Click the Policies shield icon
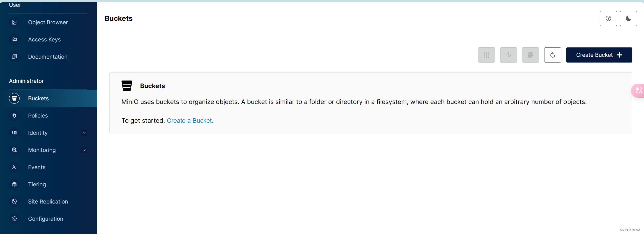644x234 pixels. pos(14,116)
